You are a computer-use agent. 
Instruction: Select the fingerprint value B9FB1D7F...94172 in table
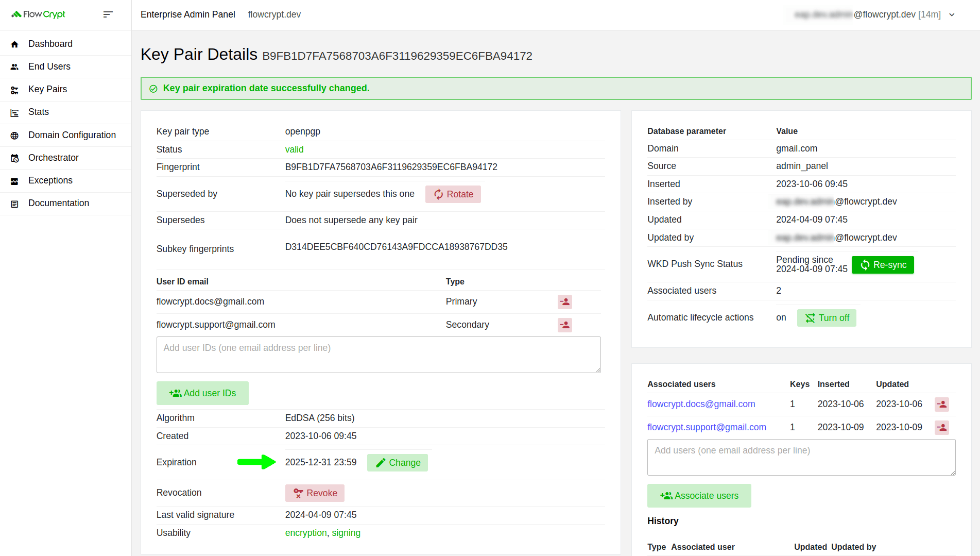(x=391, y=167)
